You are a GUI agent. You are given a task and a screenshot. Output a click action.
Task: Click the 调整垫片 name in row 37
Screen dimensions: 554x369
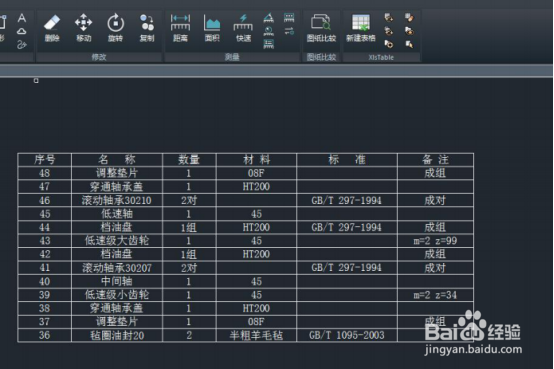point(117,322)
